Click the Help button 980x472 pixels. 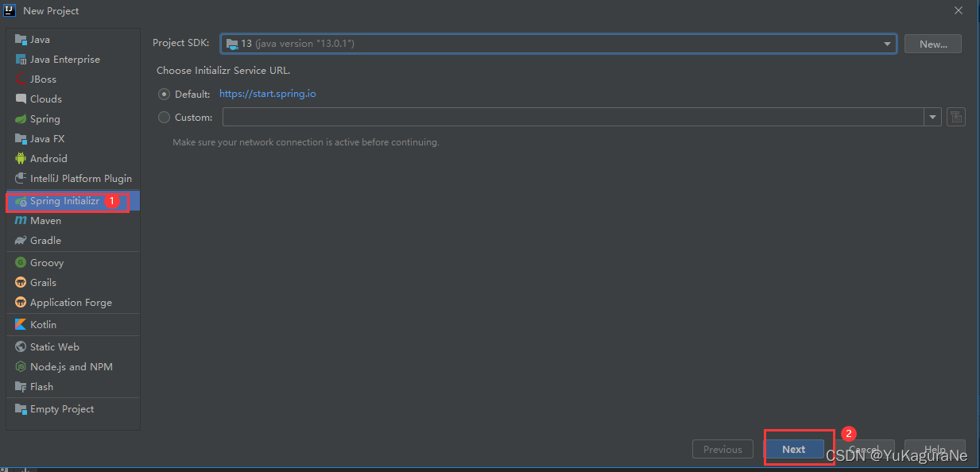(935, 449)
